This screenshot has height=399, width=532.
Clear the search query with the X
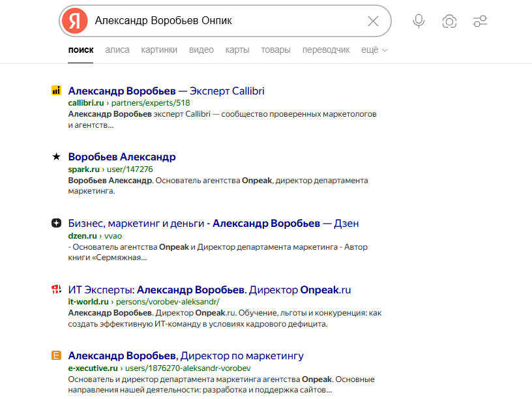click(372, 20)
